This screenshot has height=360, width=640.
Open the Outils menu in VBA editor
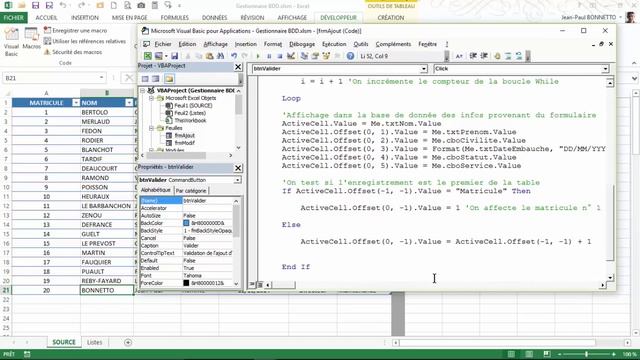pyautogui.click(x=361, y=44)
